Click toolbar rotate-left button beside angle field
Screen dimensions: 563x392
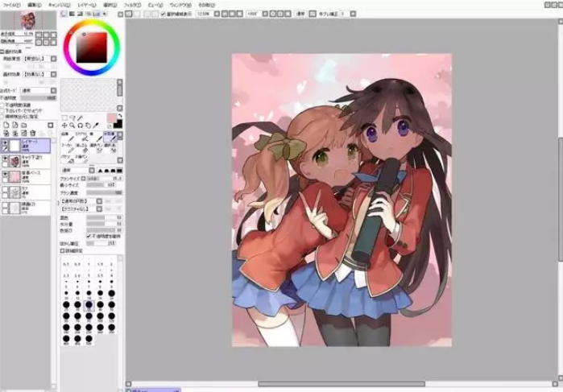click(273, 14)
